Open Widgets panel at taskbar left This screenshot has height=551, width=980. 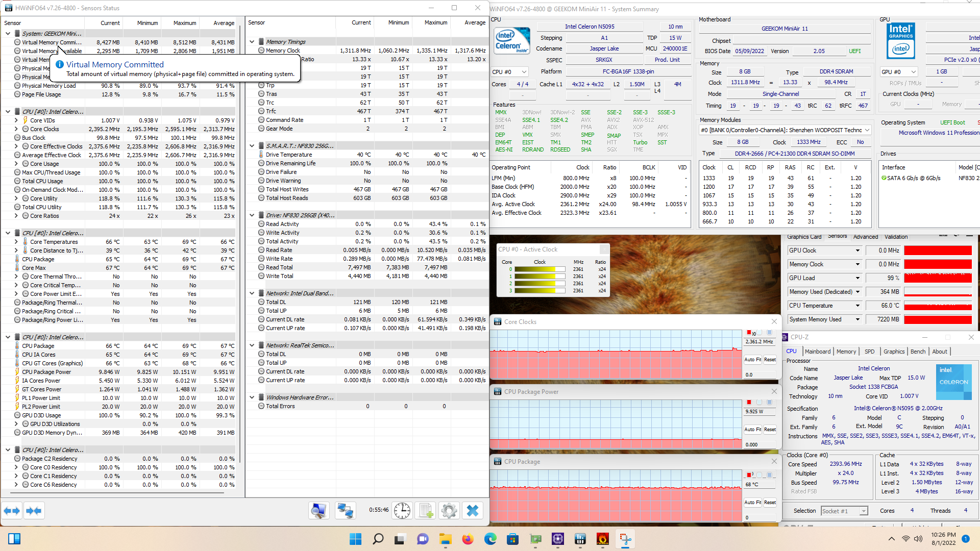(x=14, y=539)
